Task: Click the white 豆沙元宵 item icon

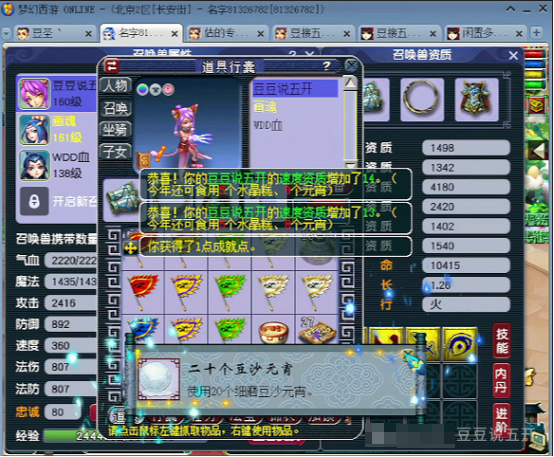Action: (x=159, y=379)
